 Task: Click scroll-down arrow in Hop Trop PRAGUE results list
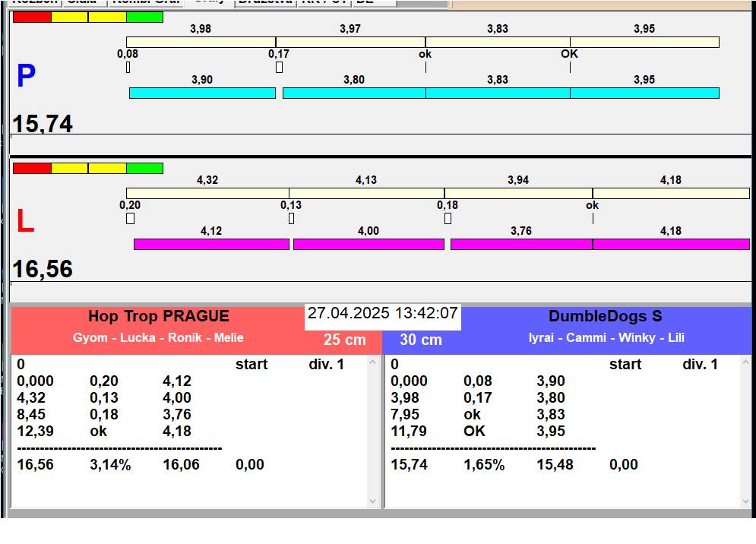(372, 501)
